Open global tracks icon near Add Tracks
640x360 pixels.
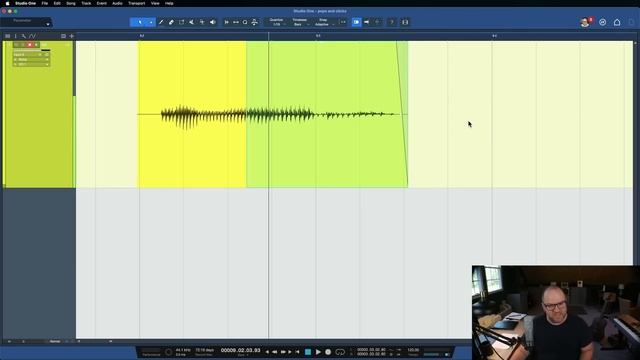[63, 36]
